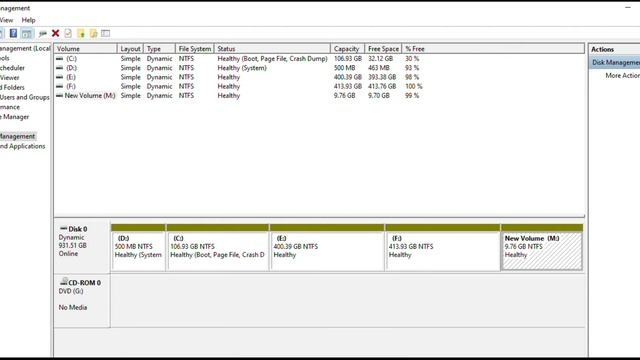This screenshot has width=640, height=360.
Task: Select (E:) 400.39 GB partition in disk map
Action: tap(327, 251)
